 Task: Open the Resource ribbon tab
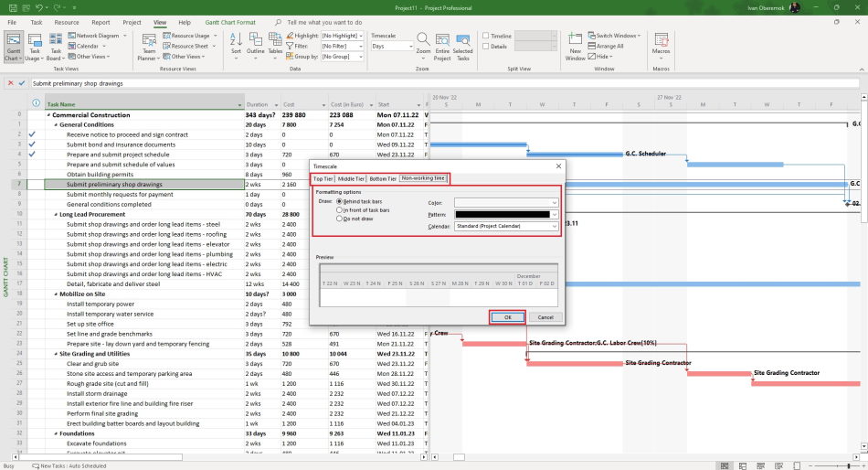(67, 23)
